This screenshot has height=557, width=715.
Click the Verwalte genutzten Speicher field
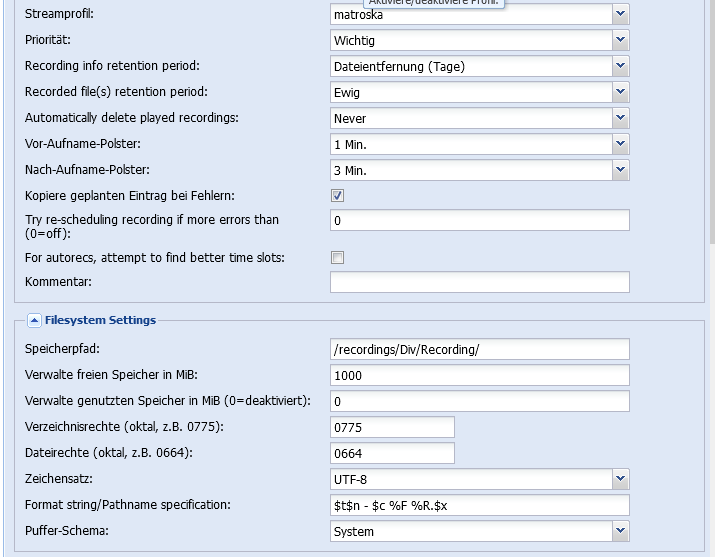click(480, 401)
